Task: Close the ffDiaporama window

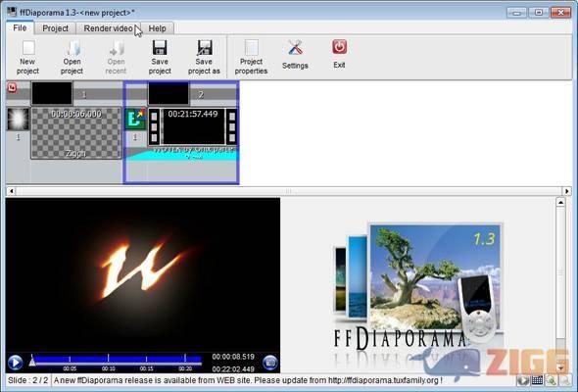Action: [x=560, y=13]
